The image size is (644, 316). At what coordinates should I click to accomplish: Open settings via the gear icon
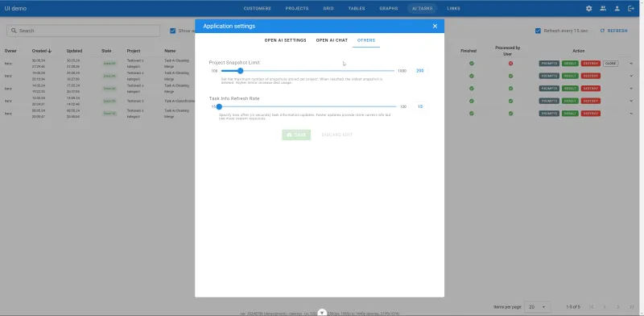[588, 8]
